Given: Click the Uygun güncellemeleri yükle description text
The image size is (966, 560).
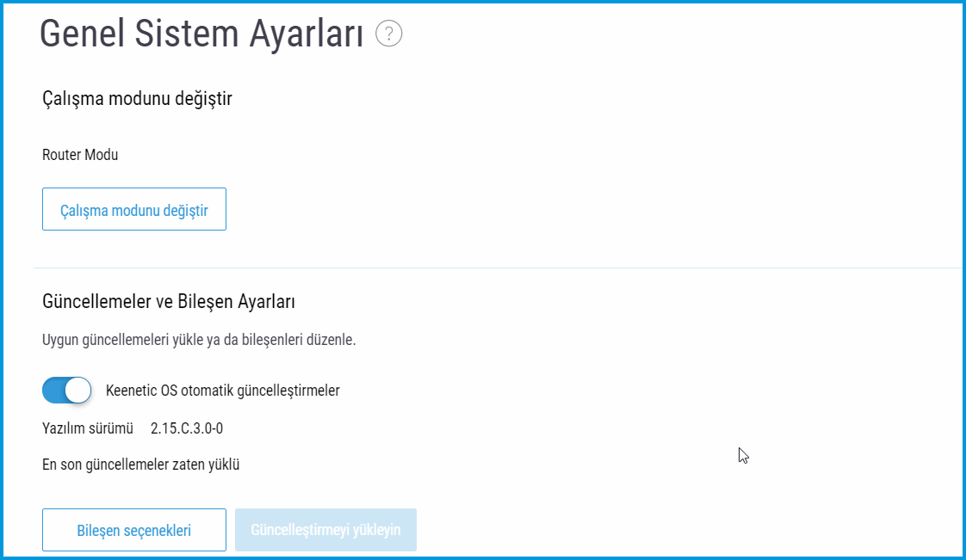Looking at the screenshot, I should pos(199,340).
